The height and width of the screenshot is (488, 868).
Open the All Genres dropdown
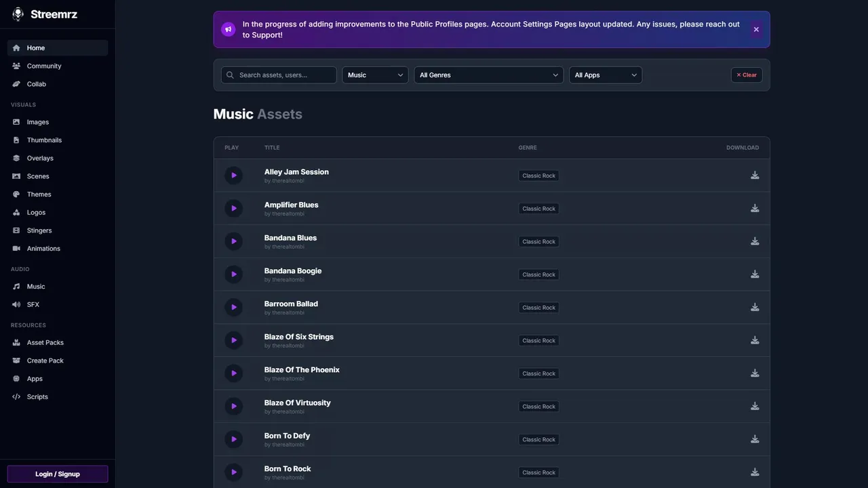click(x=488, y=75)
